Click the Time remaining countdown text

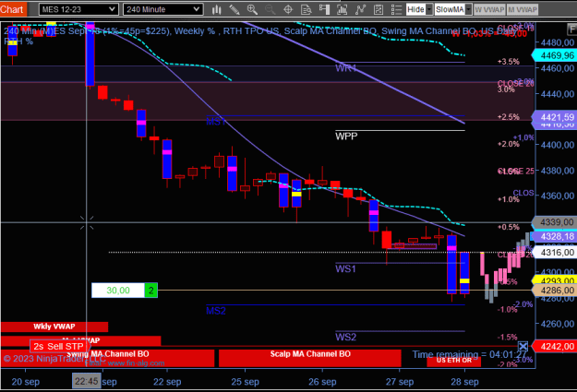click(x=470, y=354)
